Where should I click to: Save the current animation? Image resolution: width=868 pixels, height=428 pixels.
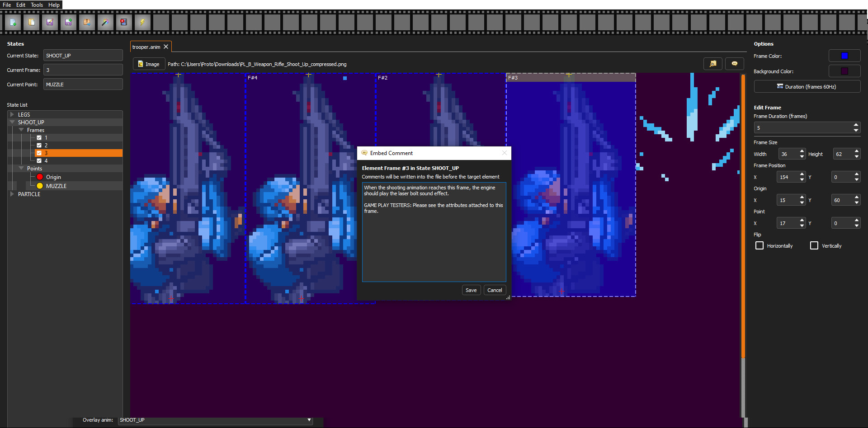pyautogui.click(x=50, y=22)
